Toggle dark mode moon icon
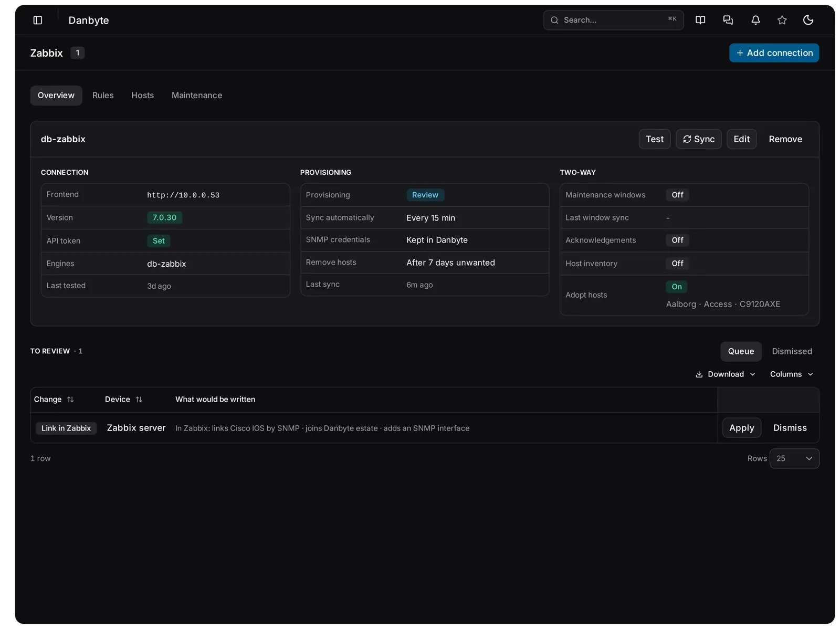The height and width of the screenshot is (629, 840). click(808, 20)
